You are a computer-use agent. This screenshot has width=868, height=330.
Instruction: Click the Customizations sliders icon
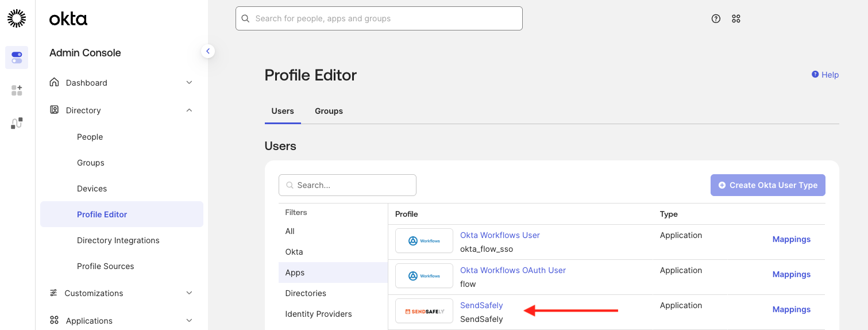[53, 293]
